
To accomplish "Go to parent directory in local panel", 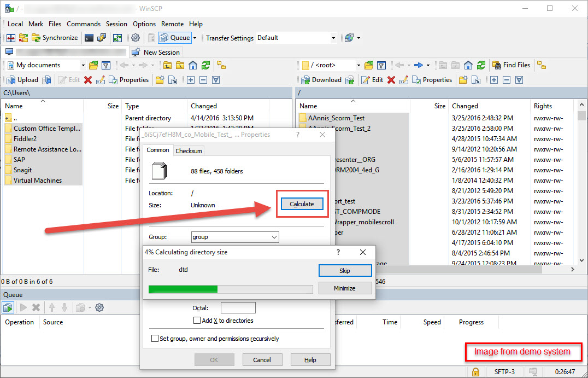I will point(167,65).
